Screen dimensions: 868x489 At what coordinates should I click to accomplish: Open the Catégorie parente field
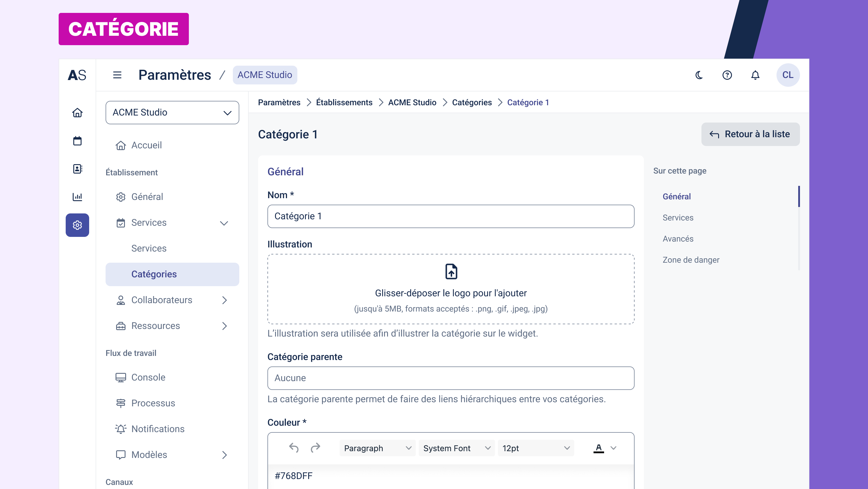tap(451, 378)
